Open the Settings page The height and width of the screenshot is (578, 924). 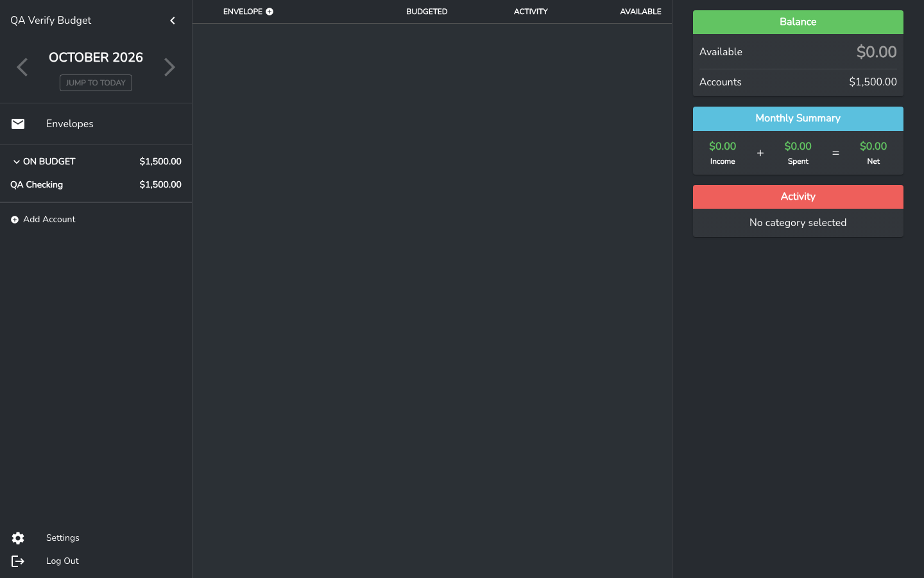(63, 538)
